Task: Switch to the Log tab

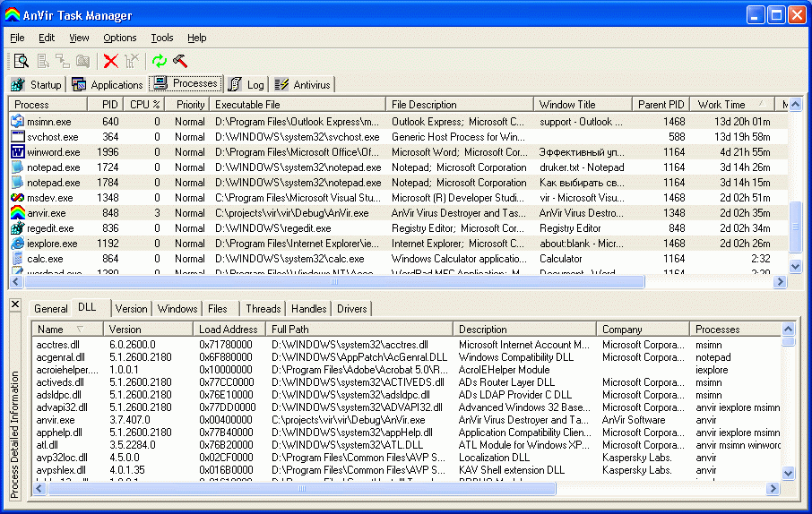Action: [x=246, y=84]
